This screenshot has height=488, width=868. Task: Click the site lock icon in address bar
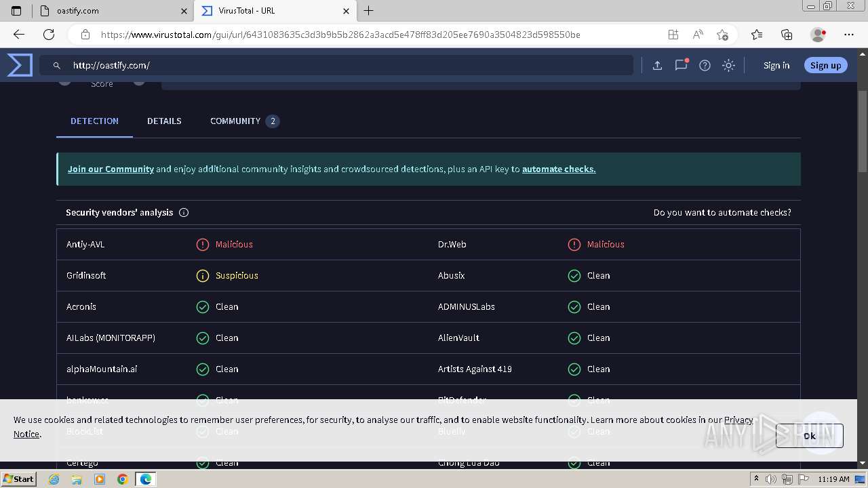point(85,35)
